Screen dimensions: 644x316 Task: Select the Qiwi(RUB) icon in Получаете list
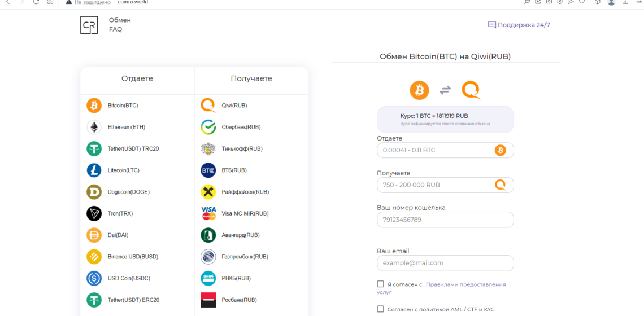[x=208, y=106]
